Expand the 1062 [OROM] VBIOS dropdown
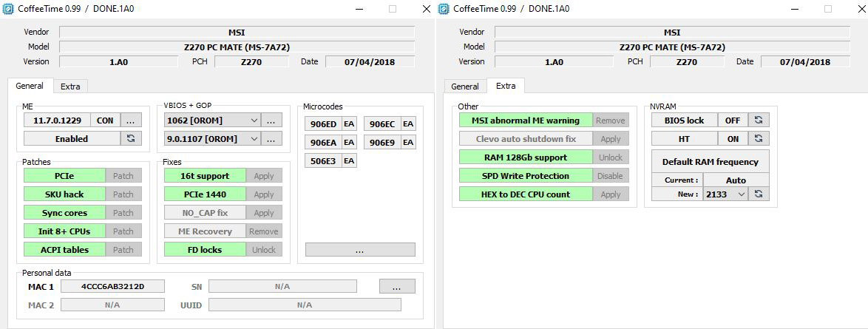The image size is (868, 329). 254,121
